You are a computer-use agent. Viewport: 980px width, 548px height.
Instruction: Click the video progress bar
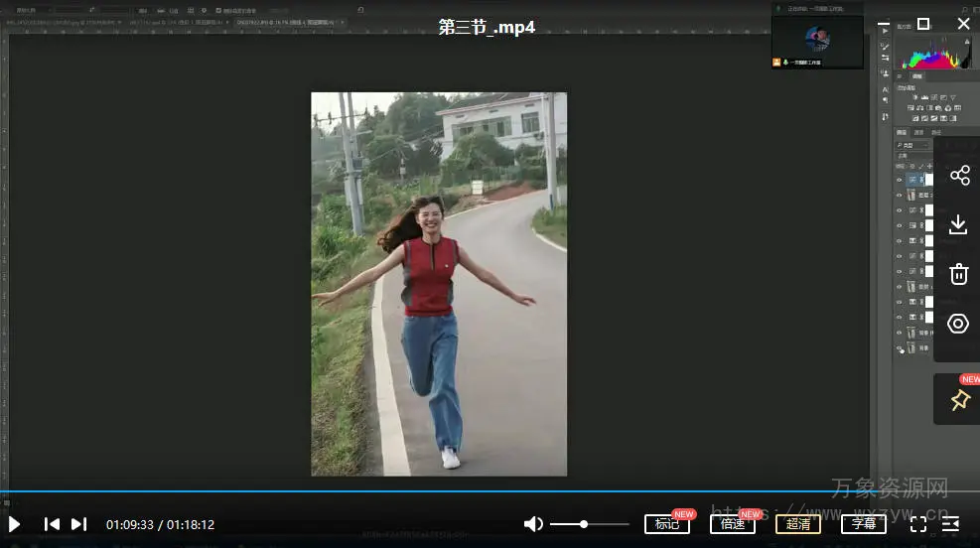[x=397, y=490]
